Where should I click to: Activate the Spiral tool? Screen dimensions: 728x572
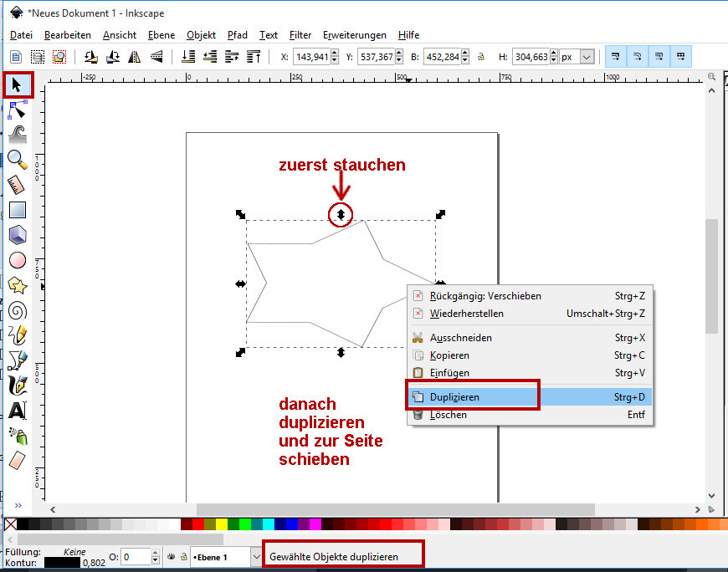[x=17, y=311]
